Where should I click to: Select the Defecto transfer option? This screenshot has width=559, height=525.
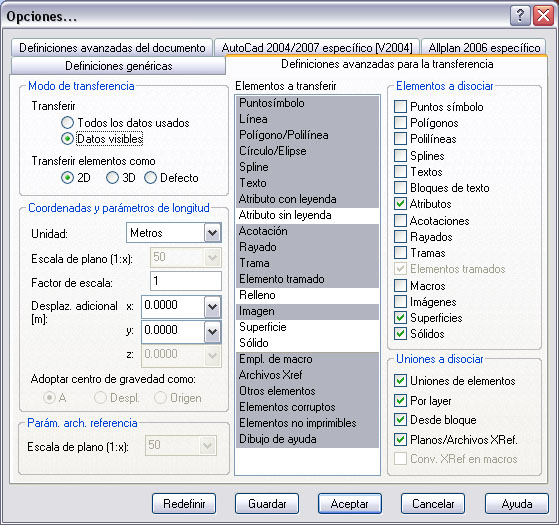pyautogui.click(x=150, y=177)
